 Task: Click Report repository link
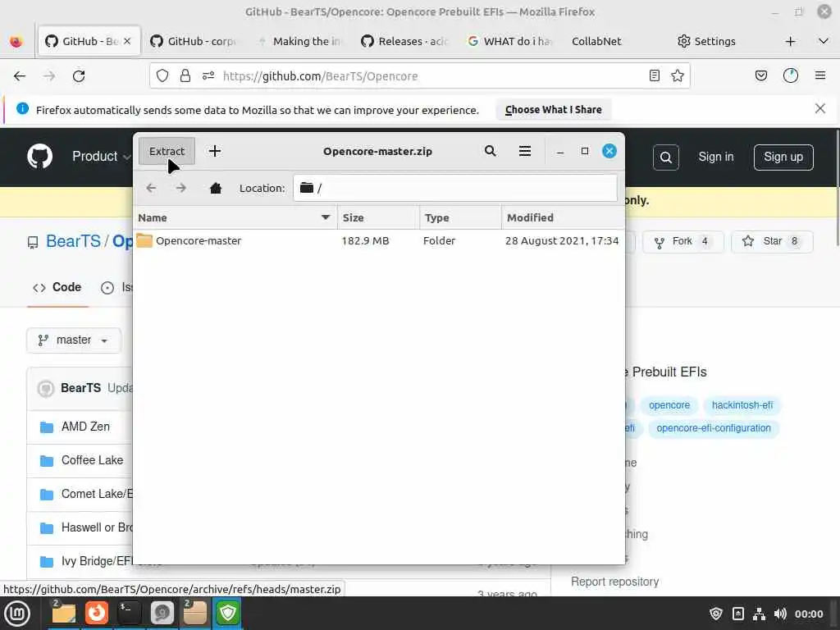point(614,582)
